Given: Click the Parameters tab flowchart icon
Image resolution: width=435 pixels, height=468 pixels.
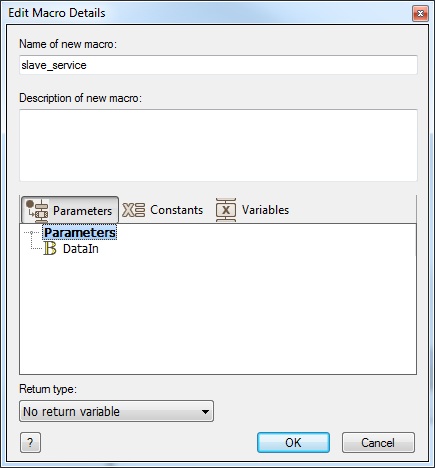Looking at the screenshot, I should (x=37, y=211).
